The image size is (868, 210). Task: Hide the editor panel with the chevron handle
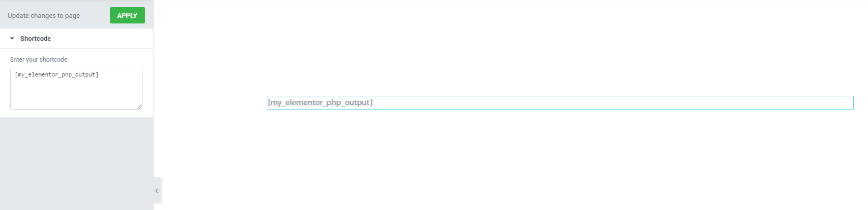coord(157,191)
